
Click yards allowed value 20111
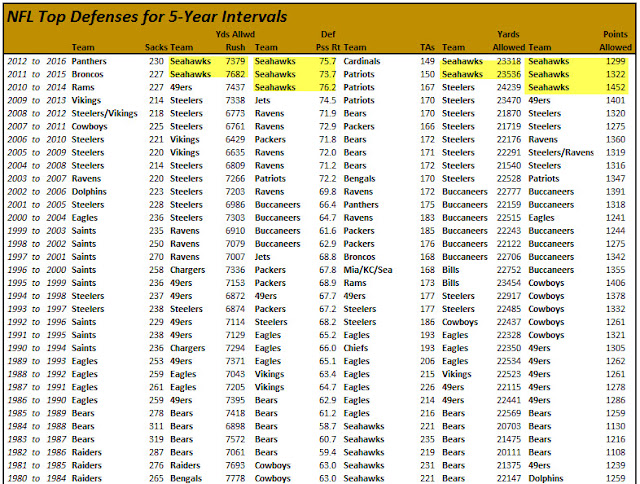click(509, 453)
